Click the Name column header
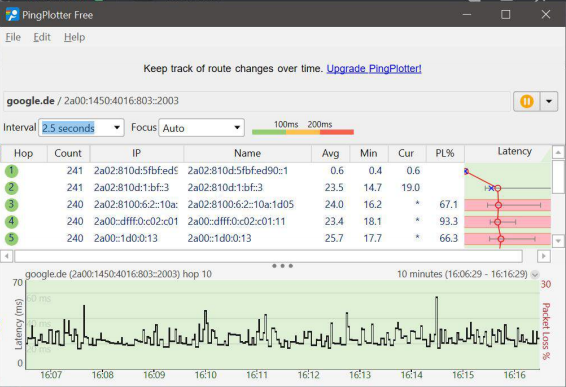Image resolution: width=566 pixels, height=387 pixels. 247,153
